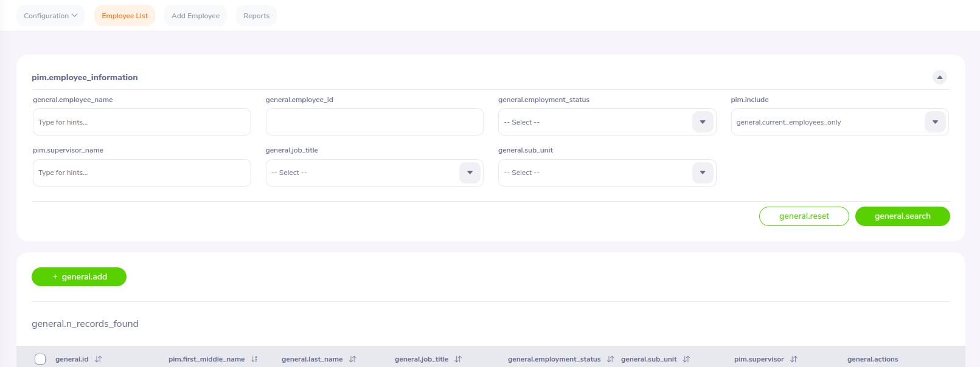Sort by general.job_title column icon
This screenshot has height=367, width=980.
(x=459, y=359)
